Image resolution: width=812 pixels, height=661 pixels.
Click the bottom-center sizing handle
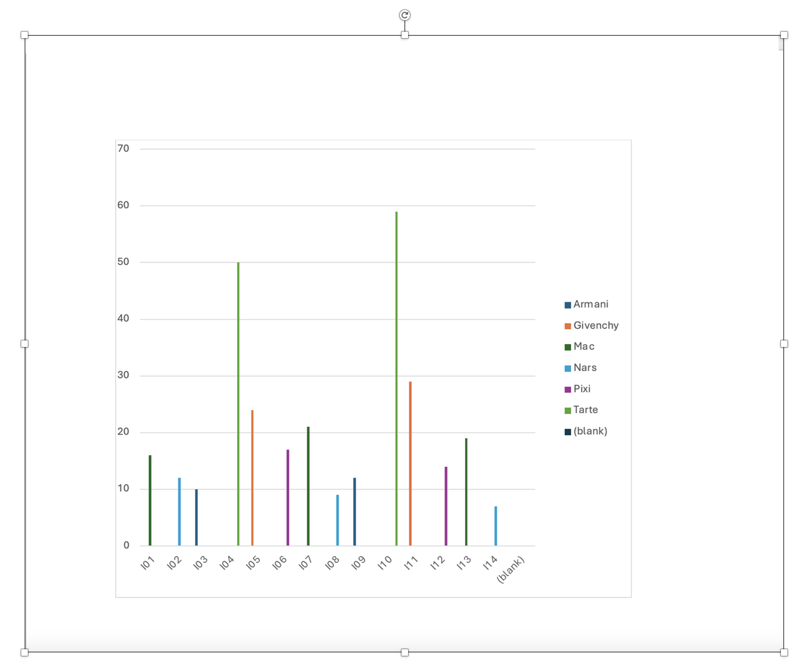(404, 653)
